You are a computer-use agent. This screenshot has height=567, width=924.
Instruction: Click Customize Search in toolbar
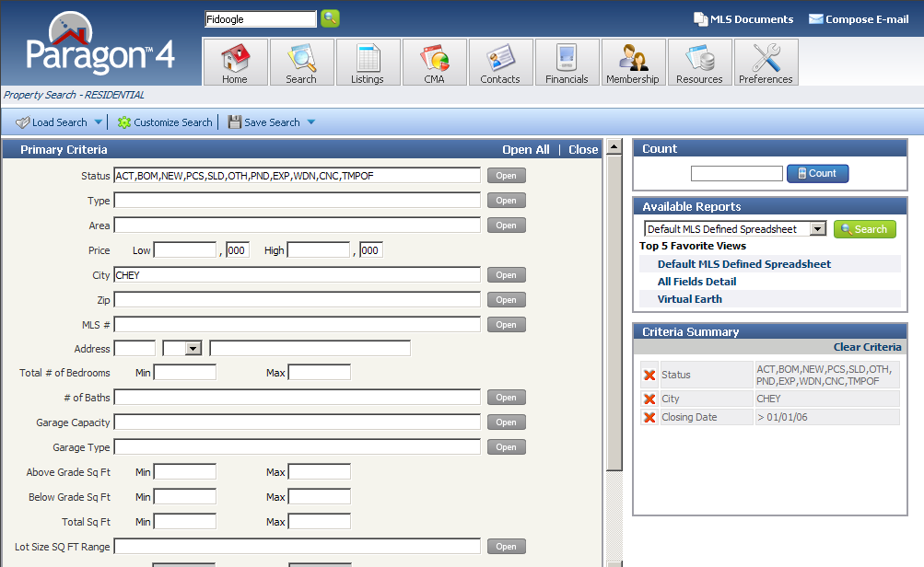click(165, 122)
